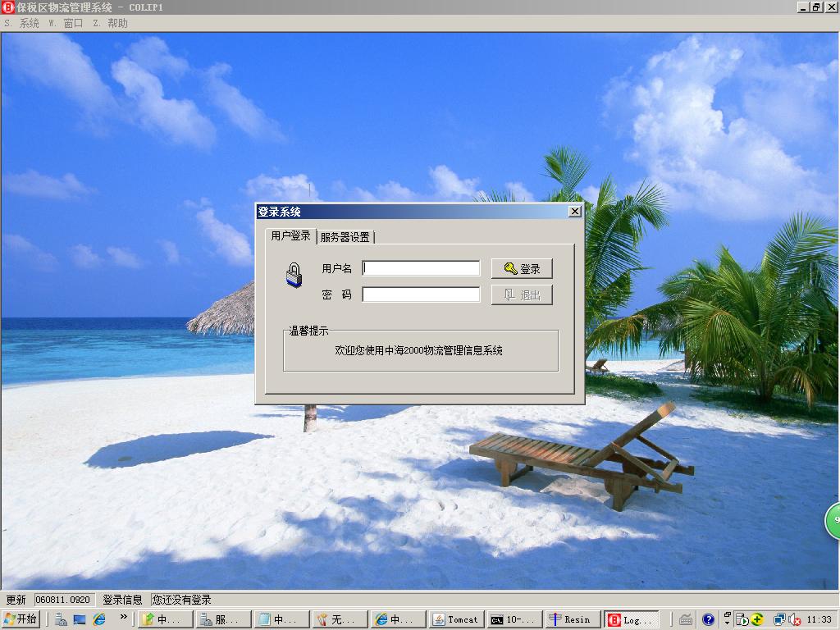Open Internet Explorer from the quick launch

(99, 619)
